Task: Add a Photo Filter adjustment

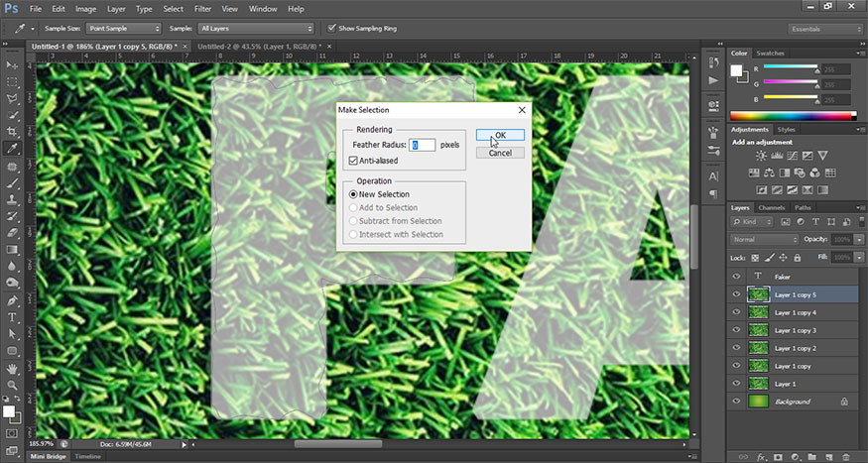Action: click(800, 173)
